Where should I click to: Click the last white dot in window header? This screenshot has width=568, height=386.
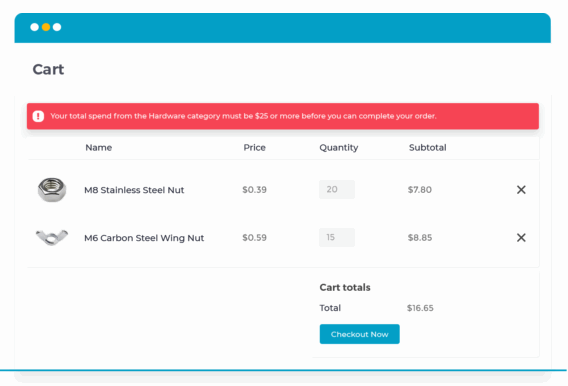(57, 27)
